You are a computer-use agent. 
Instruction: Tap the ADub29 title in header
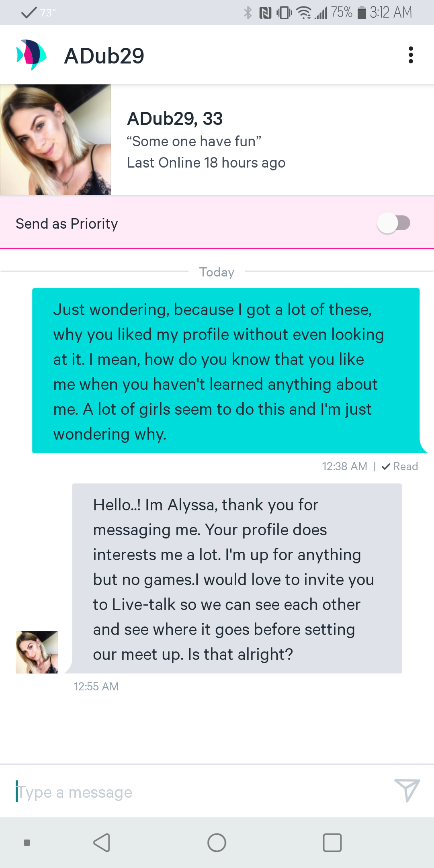click(x=104, y=55)
